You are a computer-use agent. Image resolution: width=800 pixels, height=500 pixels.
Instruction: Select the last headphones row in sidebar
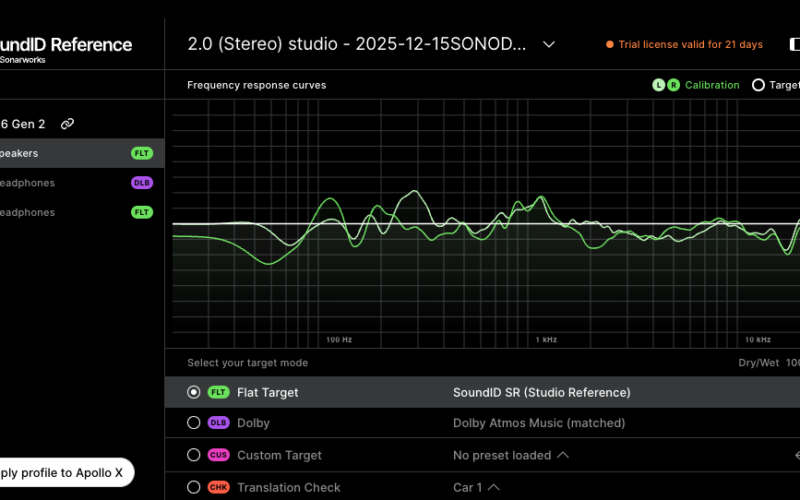pos(82,212)
